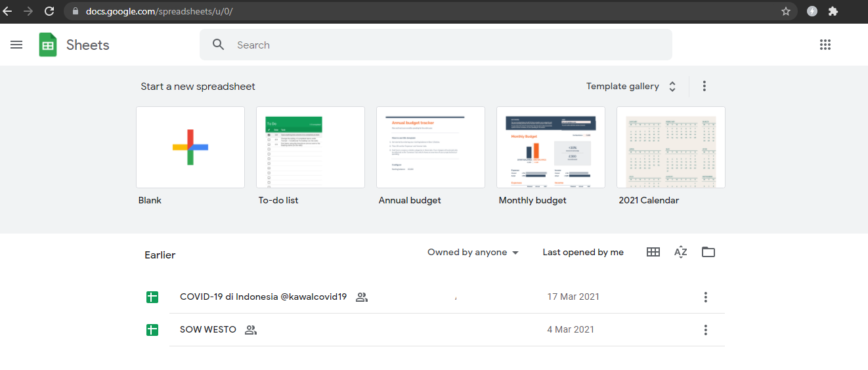Open more actions for SOW WESTO file
868x370 pixels.
(x=706, y=330)
